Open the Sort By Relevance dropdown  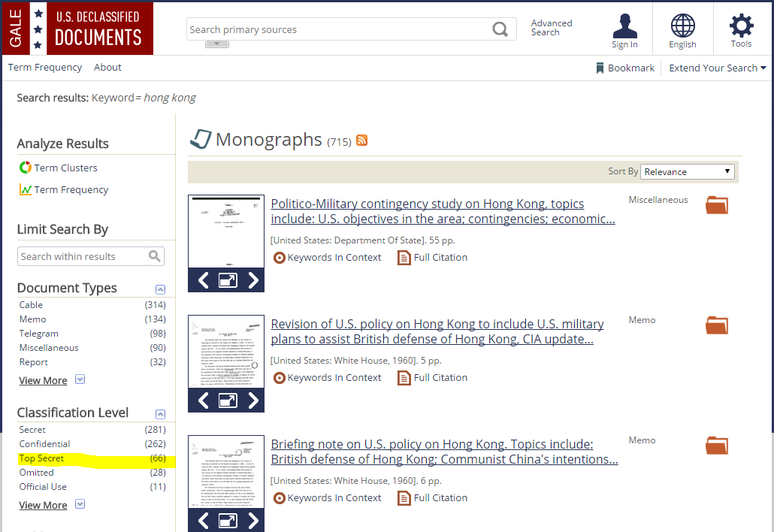point(687,172)
